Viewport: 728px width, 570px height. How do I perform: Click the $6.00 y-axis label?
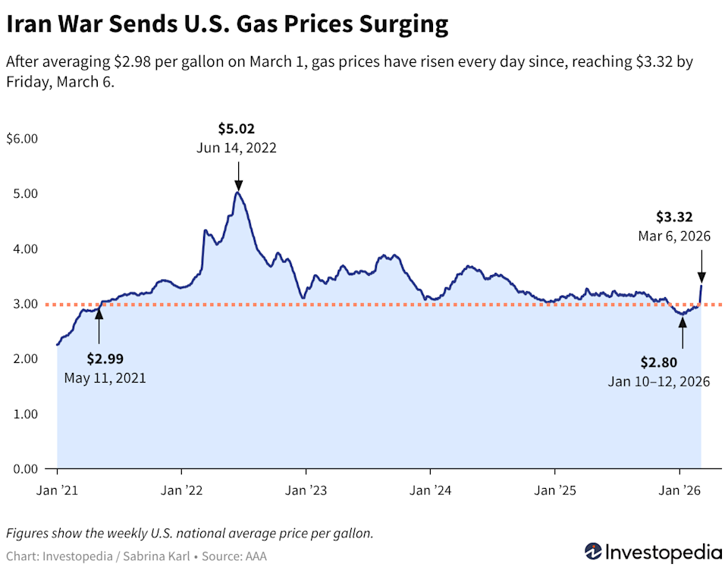[22, 139]
